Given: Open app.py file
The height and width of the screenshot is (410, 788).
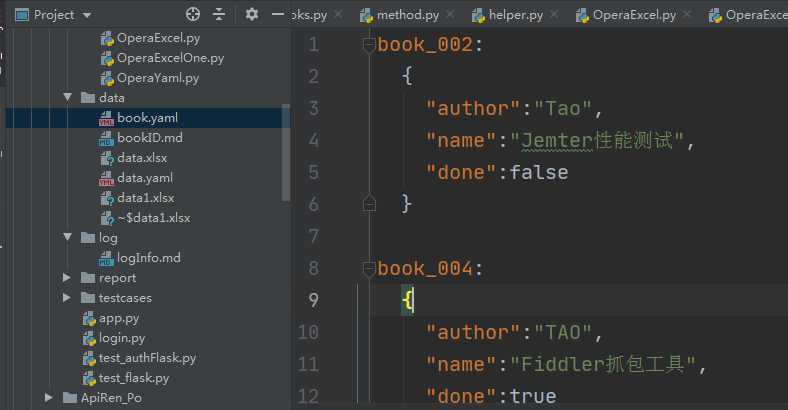Looking at the screenshot, I should click(x=119, y=318).
